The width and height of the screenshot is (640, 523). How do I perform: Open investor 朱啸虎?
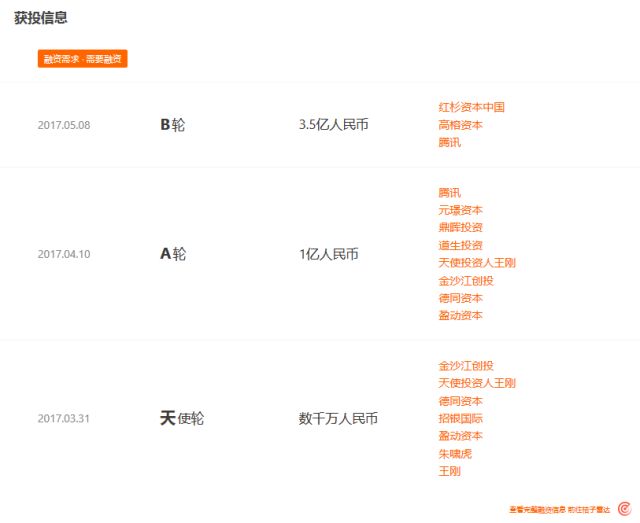(x=455, y=454)
